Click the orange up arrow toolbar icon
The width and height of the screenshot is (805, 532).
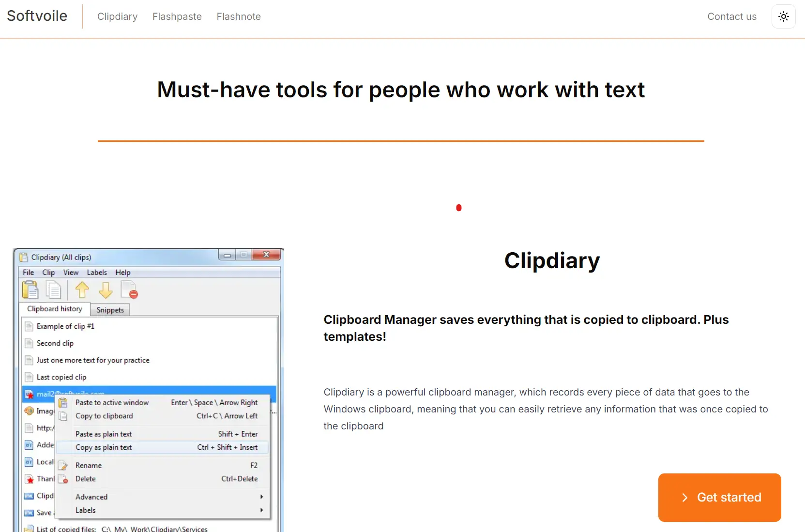(82, 290)
